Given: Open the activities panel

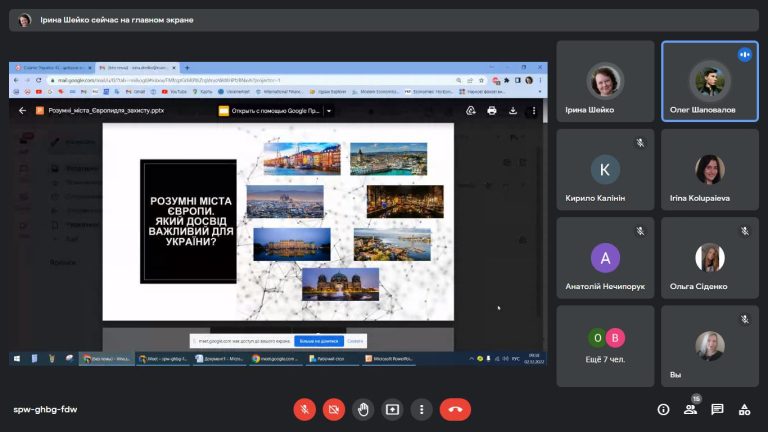Looking at the screenshot, I should click(x=744, y=409).
